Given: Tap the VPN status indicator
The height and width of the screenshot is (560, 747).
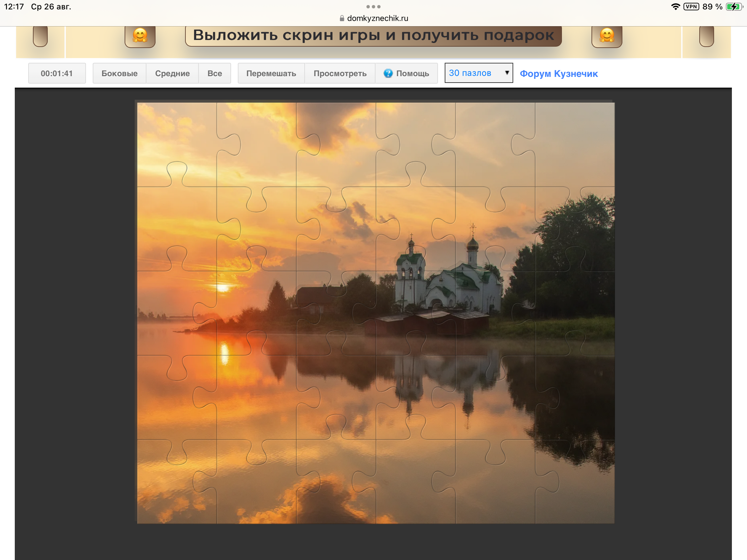Looking at the screenshot, I should 691,7.
